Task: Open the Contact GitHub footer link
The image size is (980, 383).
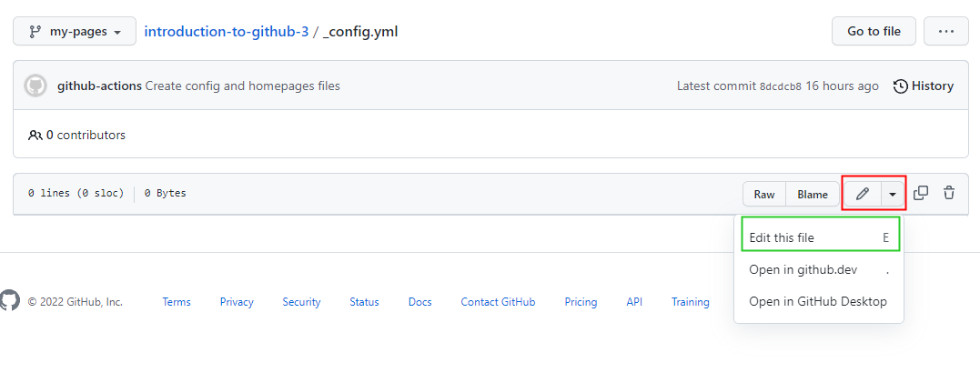Action: 498,302
